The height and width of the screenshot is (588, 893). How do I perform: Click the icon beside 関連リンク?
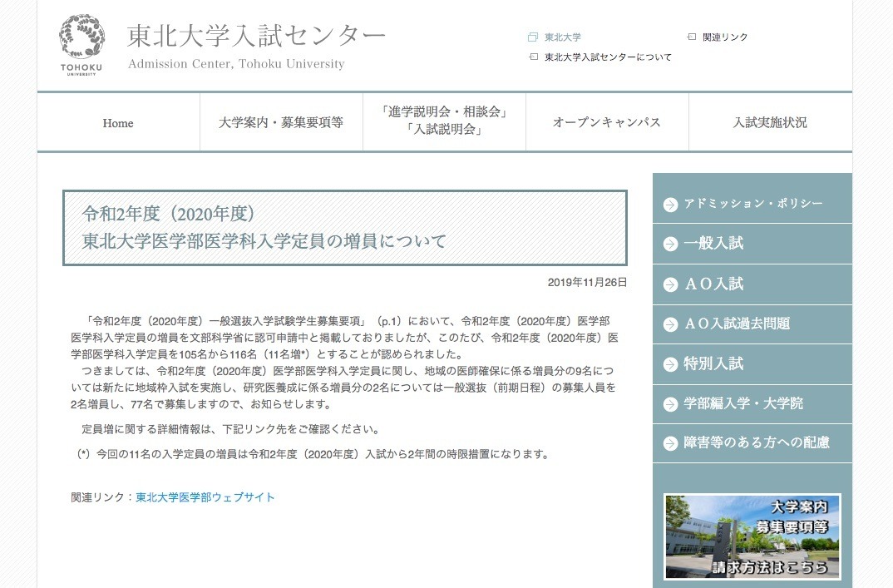tap(692, 37)
